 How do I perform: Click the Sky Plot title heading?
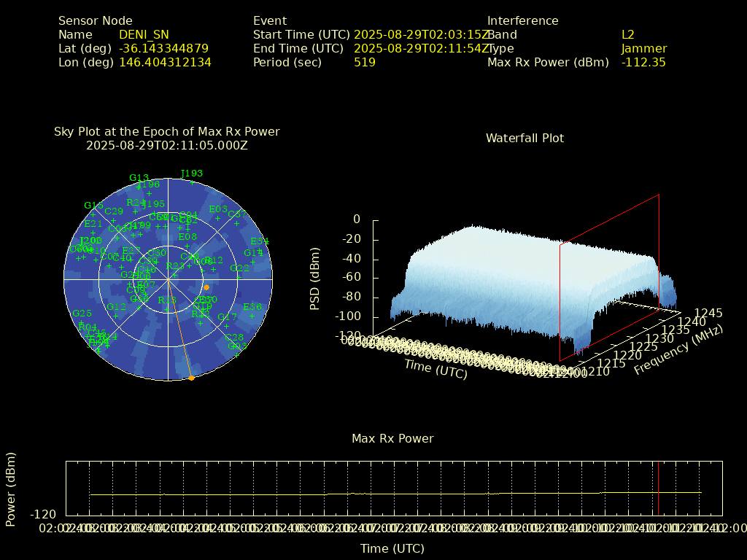166,132
